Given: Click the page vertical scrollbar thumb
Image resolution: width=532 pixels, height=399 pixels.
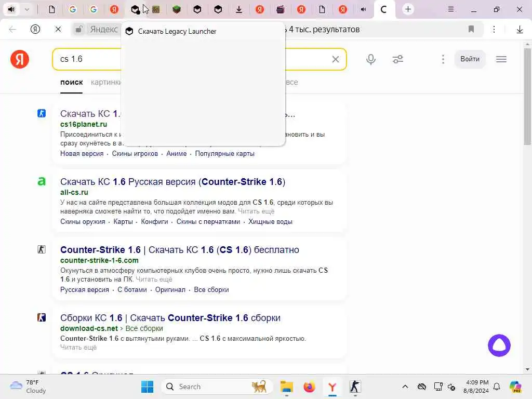Looking at the screenshot, I should [x=527, y=97].
